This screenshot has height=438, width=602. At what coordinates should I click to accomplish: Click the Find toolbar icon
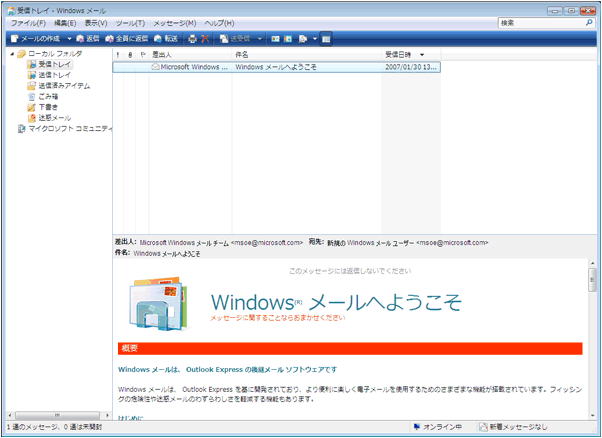coord(303,39)
